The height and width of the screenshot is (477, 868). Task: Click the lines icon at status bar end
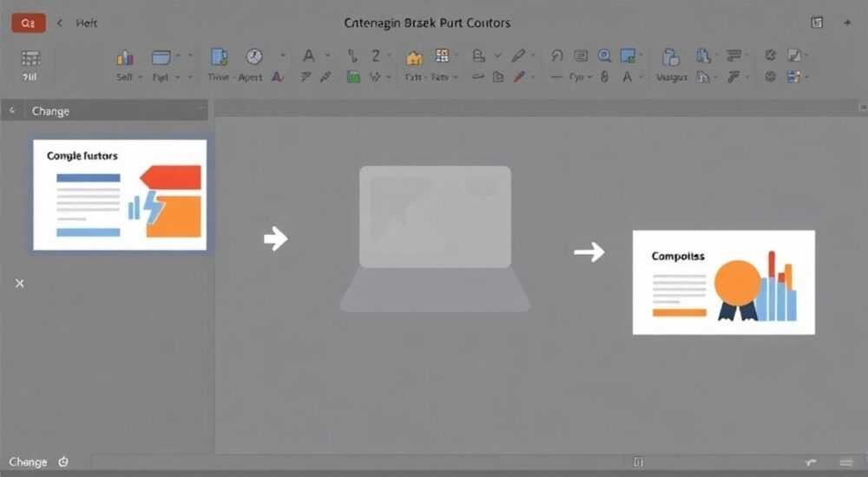(x=846, y=462)
